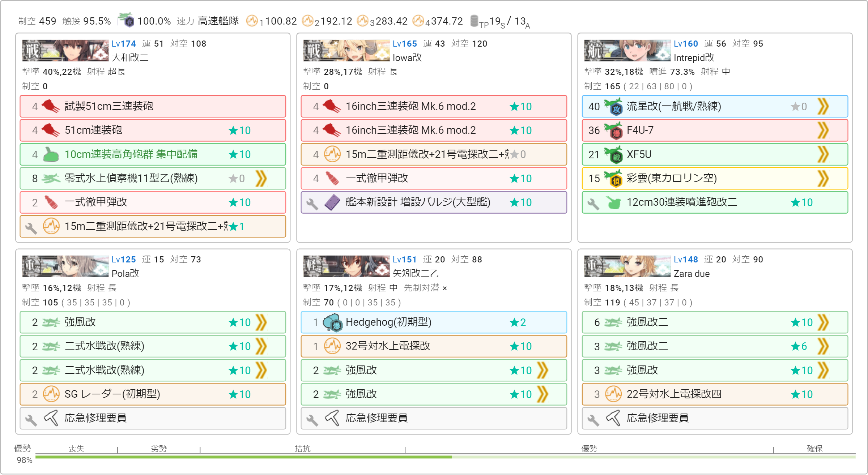The width and height of the screenshot is (868, 475).
Task: Click the radar icon for SG レーダー(初期型)
Action: coord(51,394)
